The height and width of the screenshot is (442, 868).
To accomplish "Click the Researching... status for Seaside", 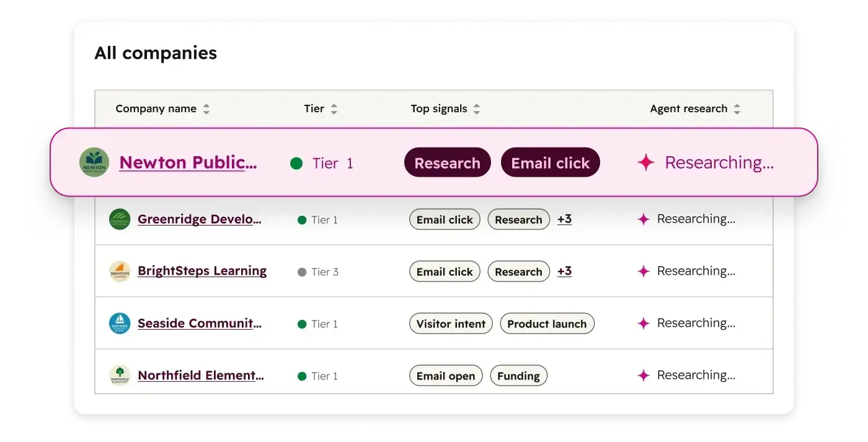I will [x=696, y=324].
